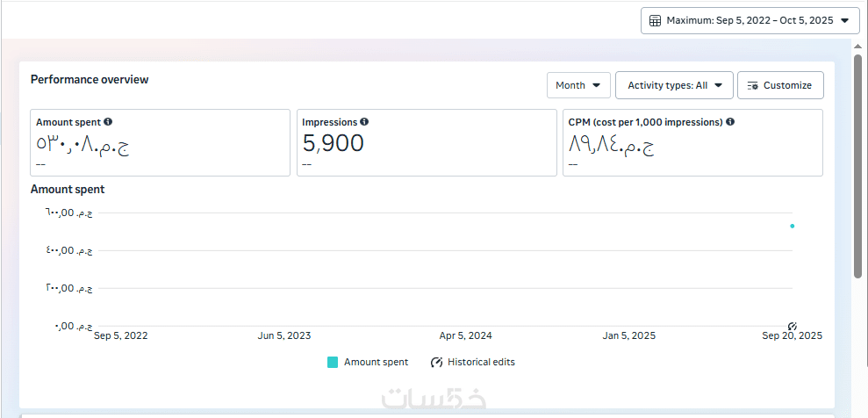Click the teal data point on the chart
This screenshot has height=418, width=868.
(x=793, y=226)
